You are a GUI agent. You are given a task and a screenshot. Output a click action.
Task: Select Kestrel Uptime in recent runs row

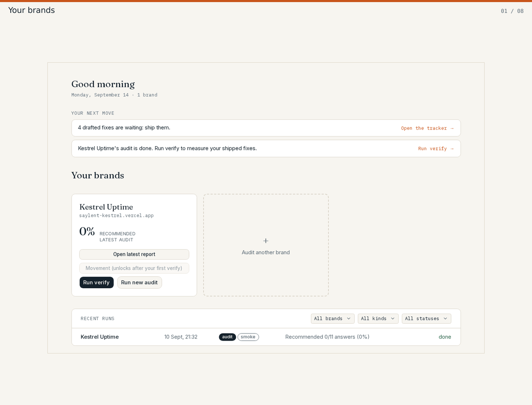[x=100, y=337]
